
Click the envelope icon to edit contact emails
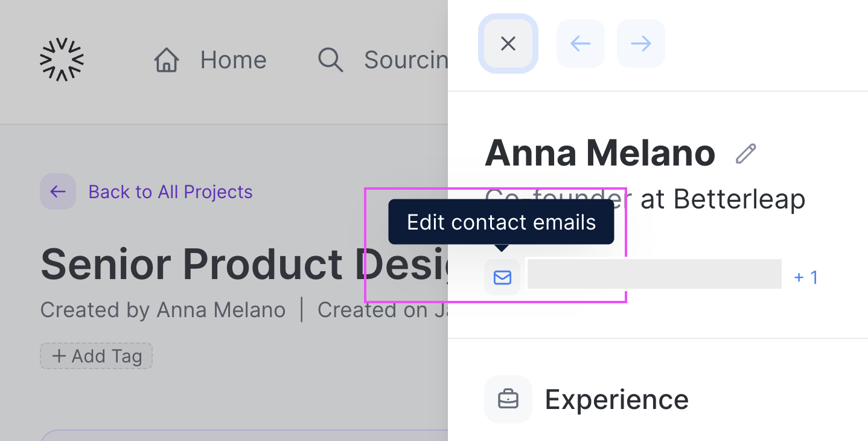coord(502,277)
